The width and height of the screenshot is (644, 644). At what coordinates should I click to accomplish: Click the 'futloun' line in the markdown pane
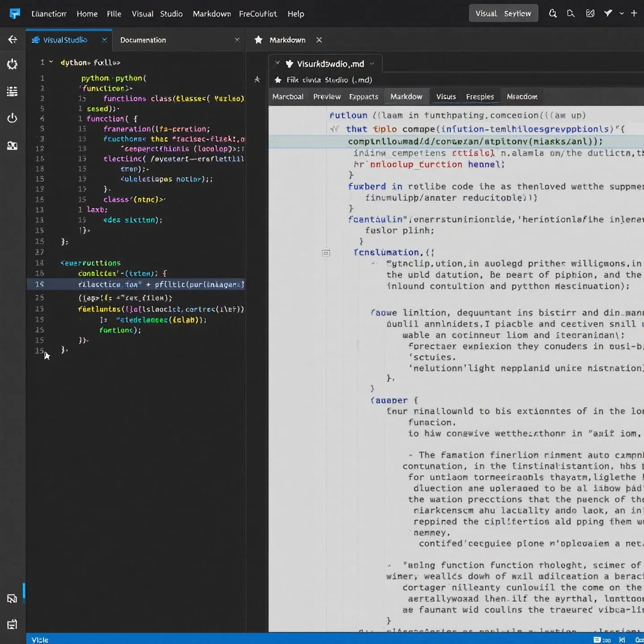pyautogui.click(x=458, y=115)
